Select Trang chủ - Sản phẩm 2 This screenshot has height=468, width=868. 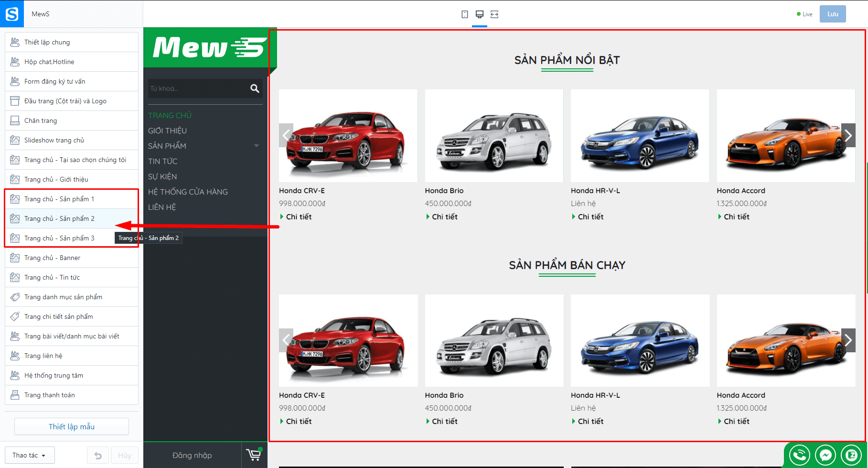click(x=72, y=218)
